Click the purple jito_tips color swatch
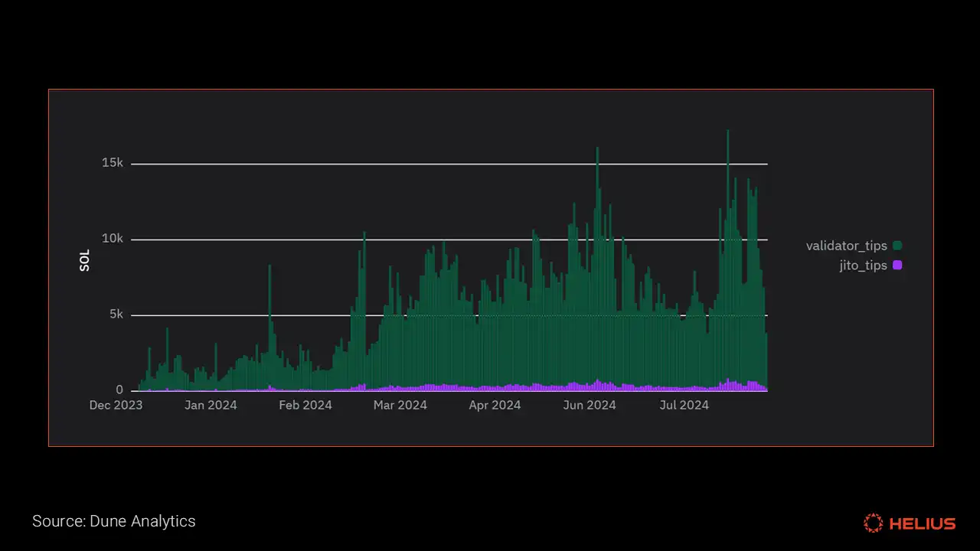Image resolution: width=980 pixels, height=551 pixels. click(x=897, y=266)
